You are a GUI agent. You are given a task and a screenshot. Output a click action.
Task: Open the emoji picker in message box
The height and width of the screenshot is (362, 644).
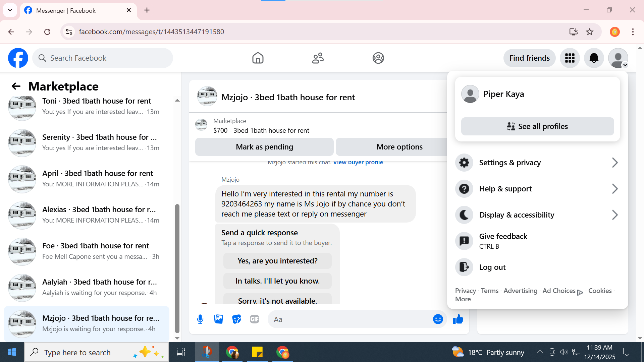[438, 319]
